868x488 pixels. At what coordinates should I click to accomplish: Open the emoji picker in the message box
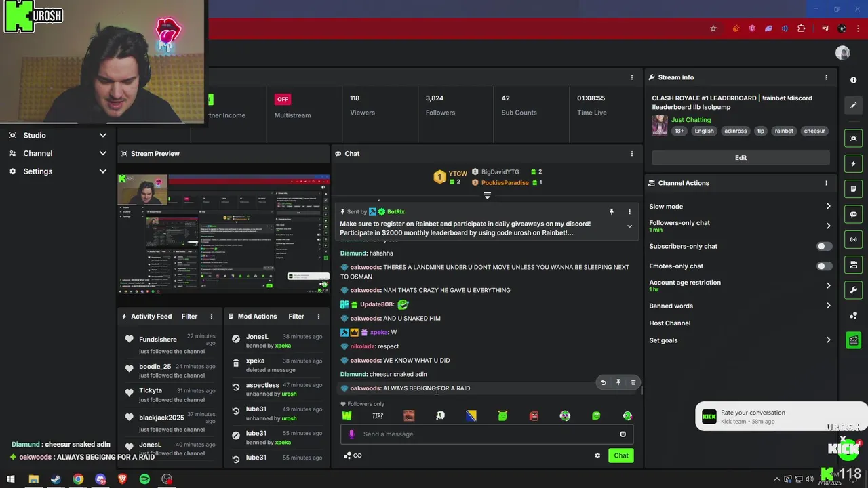(623, 434)
